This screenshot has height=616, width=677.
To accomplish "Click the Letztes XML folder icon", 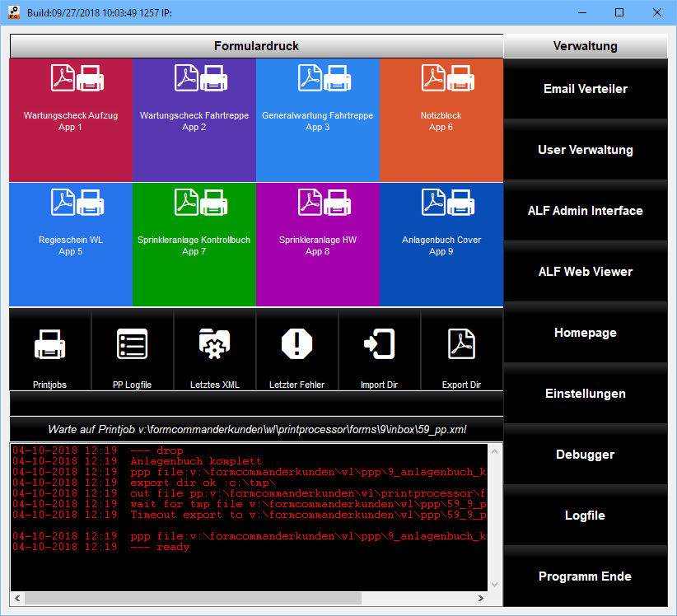I will [215, 344].
